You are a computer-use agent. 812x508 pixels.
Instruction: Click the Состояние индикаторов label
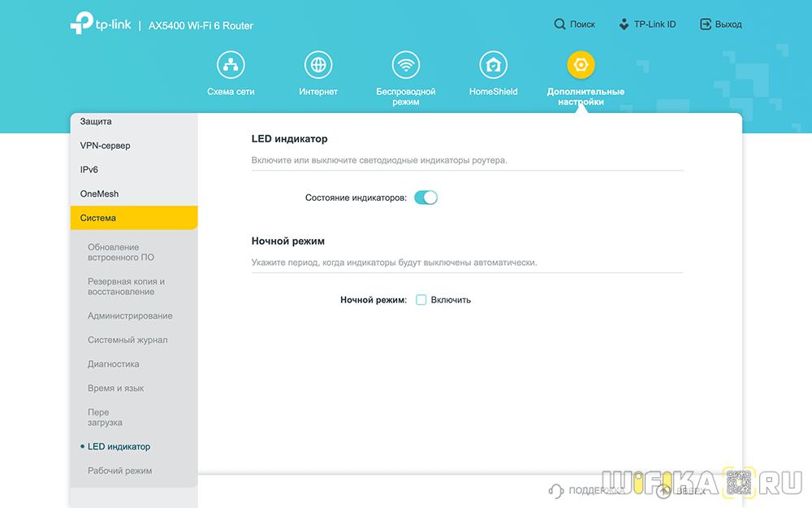click(x=356, y=198)
